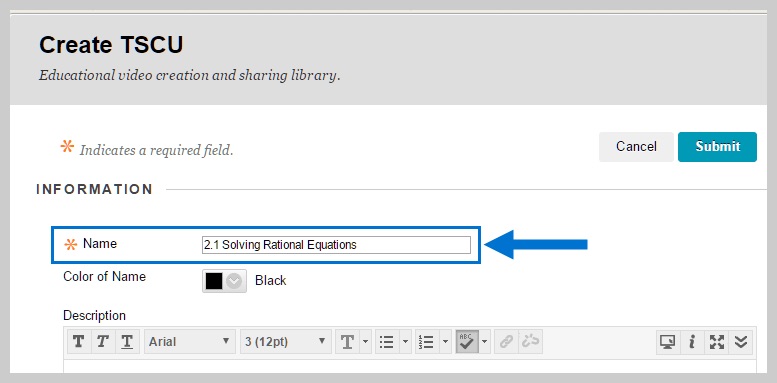Insert a numbered list

pos(426,342)
